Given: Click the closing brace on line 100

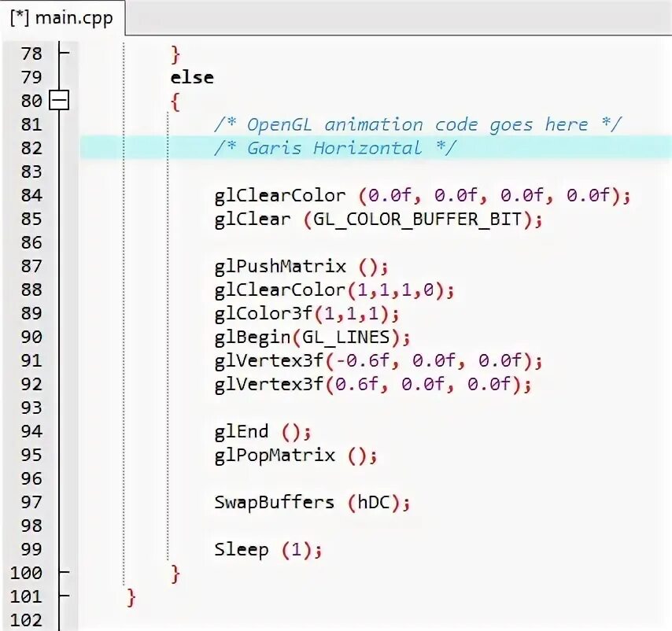Looking at the screenshot, I should click(175, 574).
